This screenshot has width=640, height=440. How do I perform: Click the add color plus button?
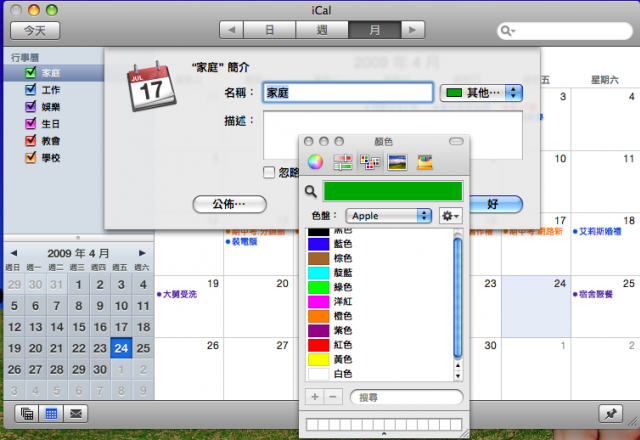tap(315, 397)
